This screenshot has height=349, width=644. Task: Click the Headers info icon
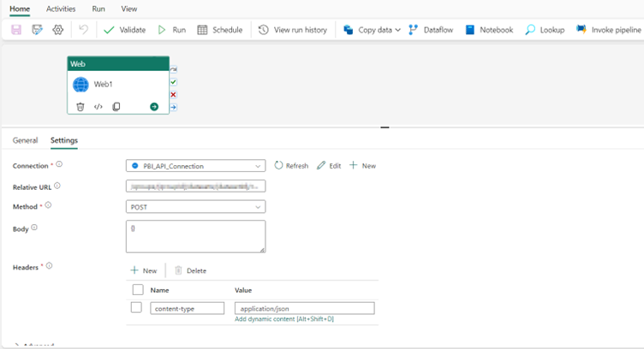tap(49, 266)
